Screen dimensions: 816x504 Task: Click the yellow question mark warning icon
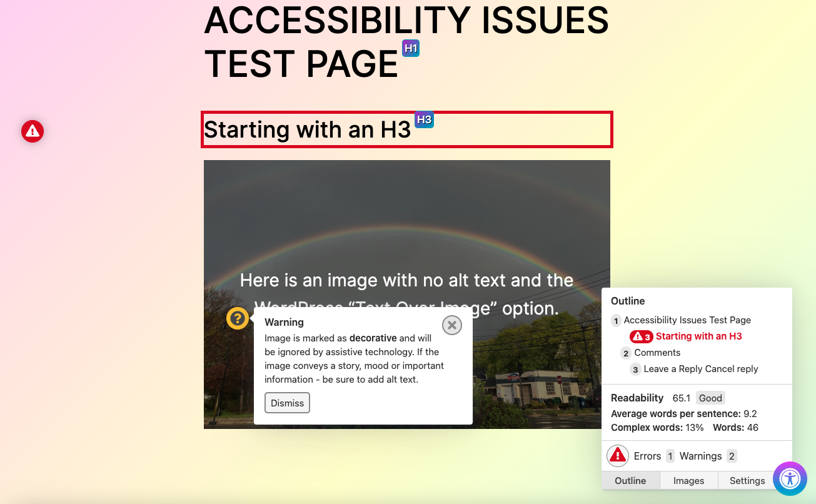click(x=238, y=318)
